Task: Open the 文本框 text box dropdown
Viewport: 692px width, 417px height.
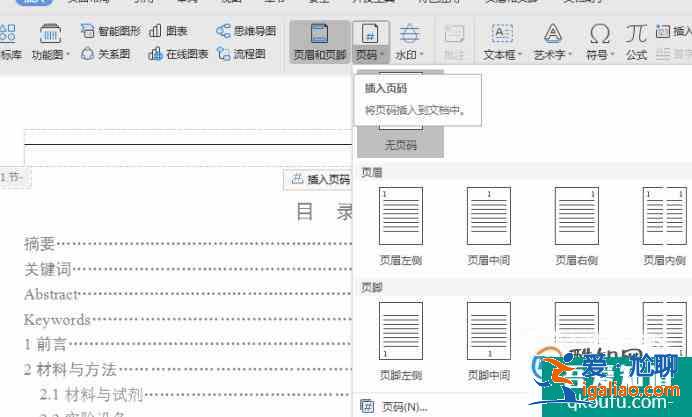Action: click(x=502, y=42)
